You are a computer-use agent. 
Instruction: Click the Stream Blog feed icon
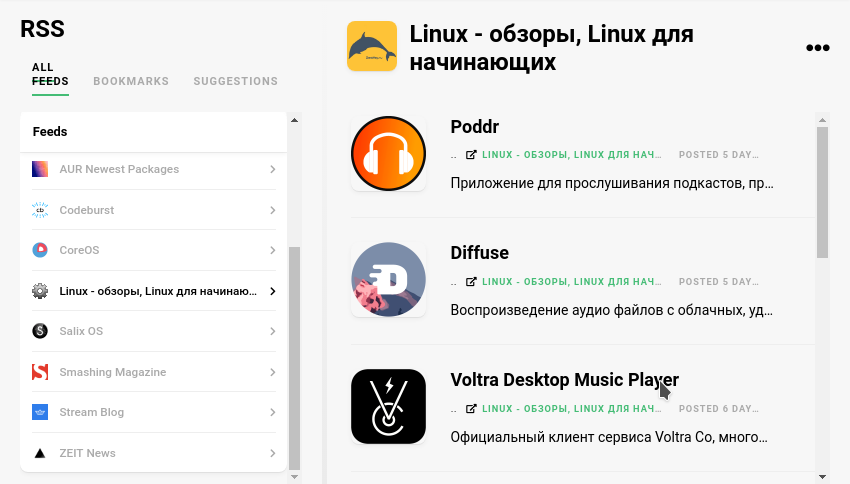[x=40, y=412]
